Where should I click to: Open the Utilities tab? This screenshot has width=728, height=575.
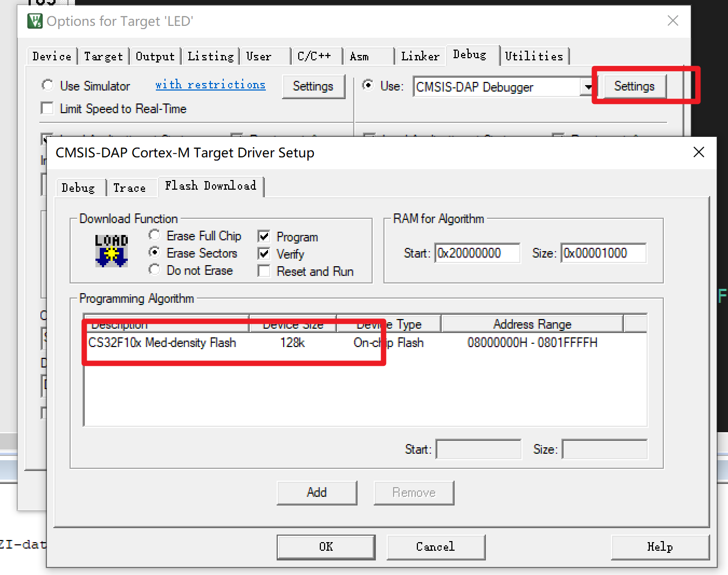(534, 57)
